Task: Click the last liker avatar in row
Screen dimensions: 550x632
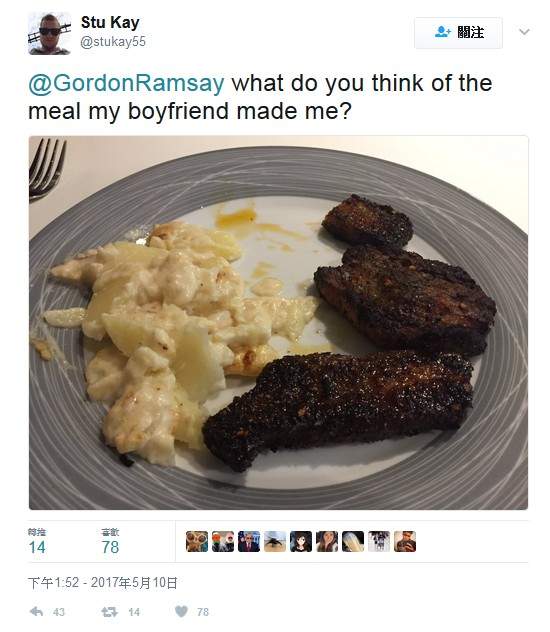Action: click(x=405, y=541)
